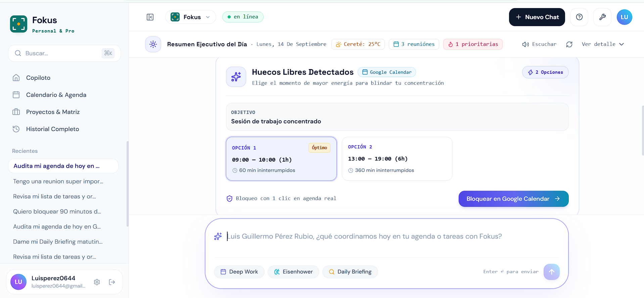Viewport: 644px width, 298px height.
Task: Open recent chat "Tengo una reunion super impor..."
Action: [x=63, y=181]
